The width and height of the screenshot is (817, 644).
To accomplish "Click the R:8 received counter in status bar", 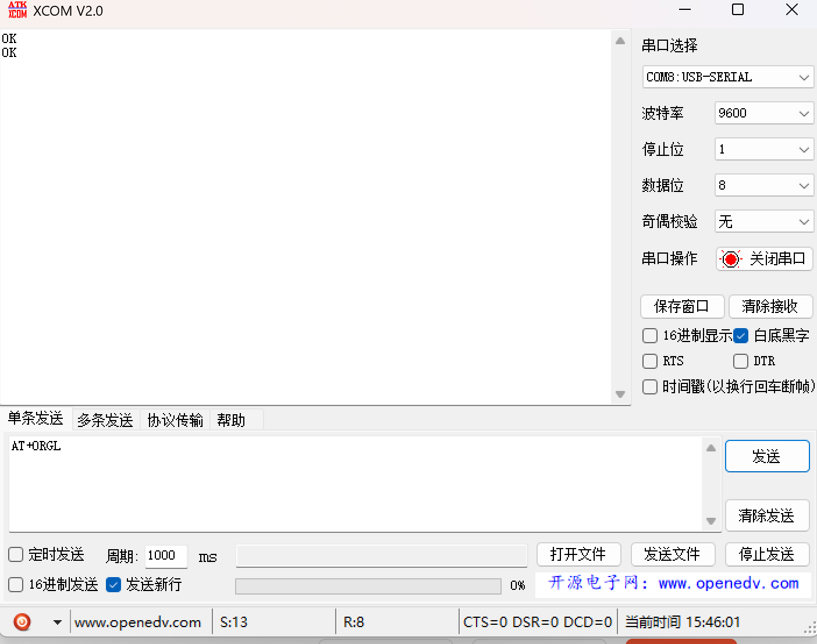I will point(354,622).
